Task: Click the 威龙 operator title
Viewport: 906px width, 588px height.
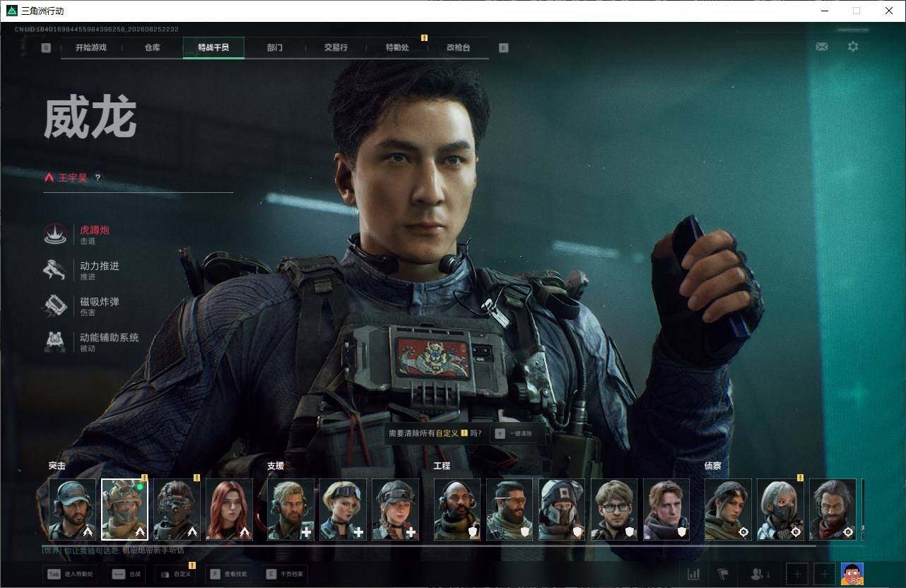Action: point(90,119)
